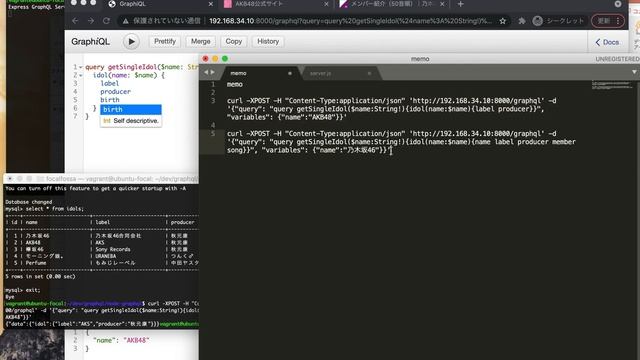
Task: Click the Perfume row in mysql terminal
Action: (102, 263)
